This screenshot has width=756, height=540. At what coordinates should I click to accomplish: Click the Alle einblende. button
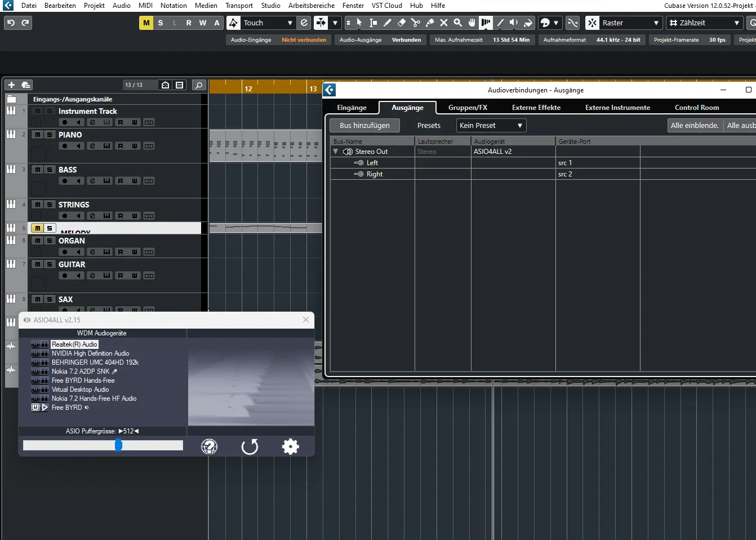tap(695, 125)
